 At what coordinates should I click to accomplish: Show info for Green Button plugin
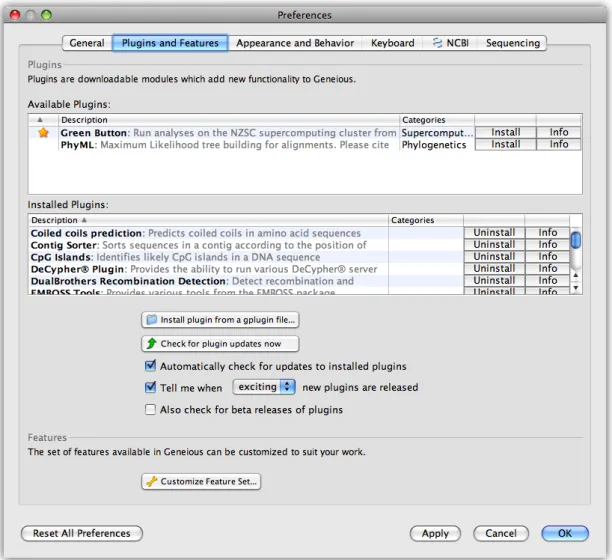[559, 132]
